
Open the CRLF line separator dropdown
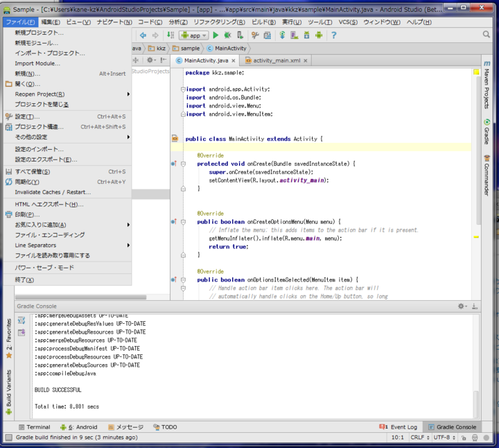click(420, 438)
